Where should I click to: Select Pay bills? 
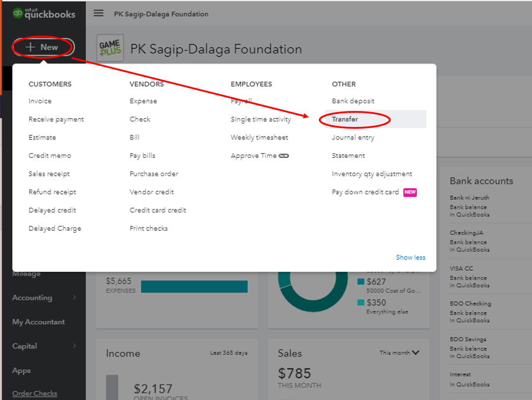[x=142, y=155]
